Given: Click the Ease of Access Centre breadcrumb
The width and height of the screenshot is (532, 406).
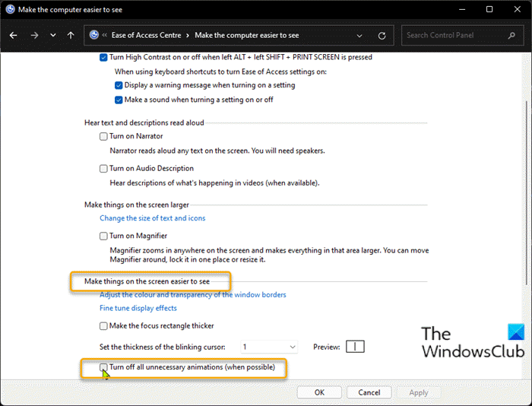Looking at the screenshot, I should pos(146,35).
